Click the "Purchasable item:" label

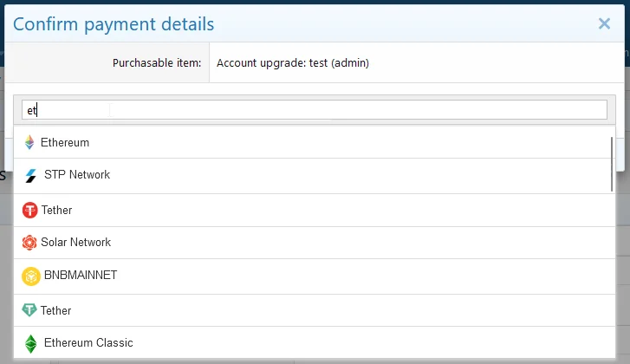157,63
